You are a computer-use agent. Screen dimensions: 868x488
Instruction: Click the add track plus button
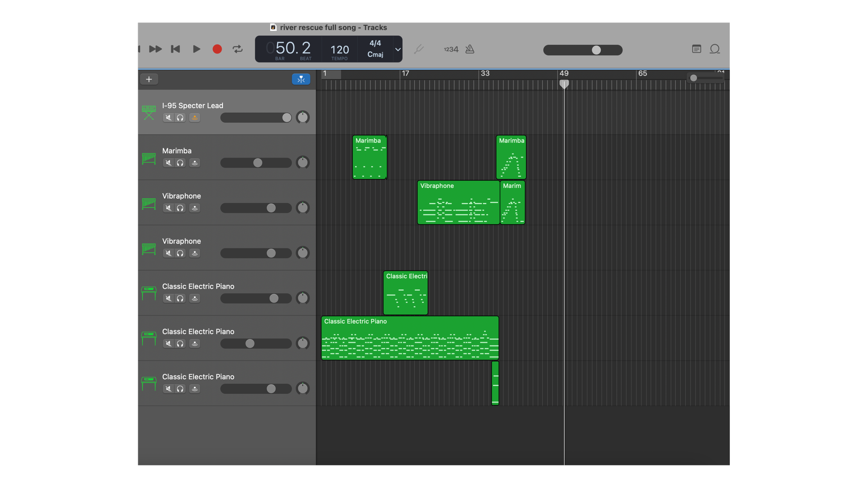point(149,79)
